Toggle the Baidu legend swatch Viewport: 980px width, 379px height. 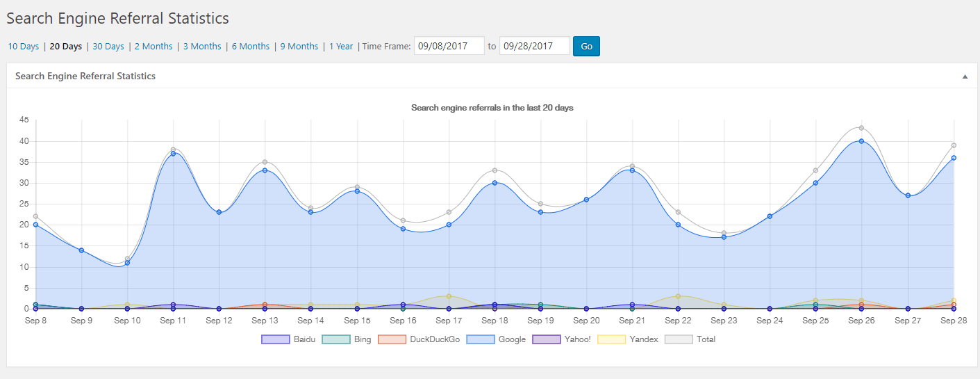coord(275,339)
